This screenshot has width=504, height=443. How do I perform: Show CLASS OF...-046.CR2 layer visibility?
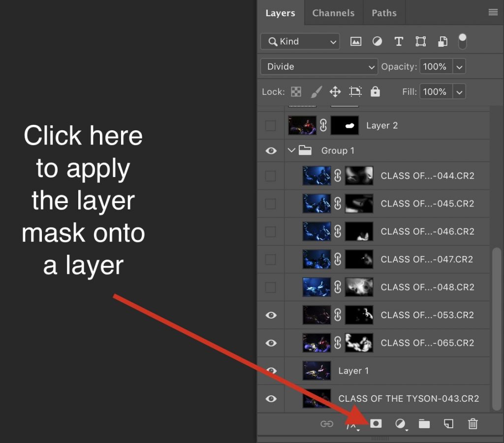coord(270,232)
